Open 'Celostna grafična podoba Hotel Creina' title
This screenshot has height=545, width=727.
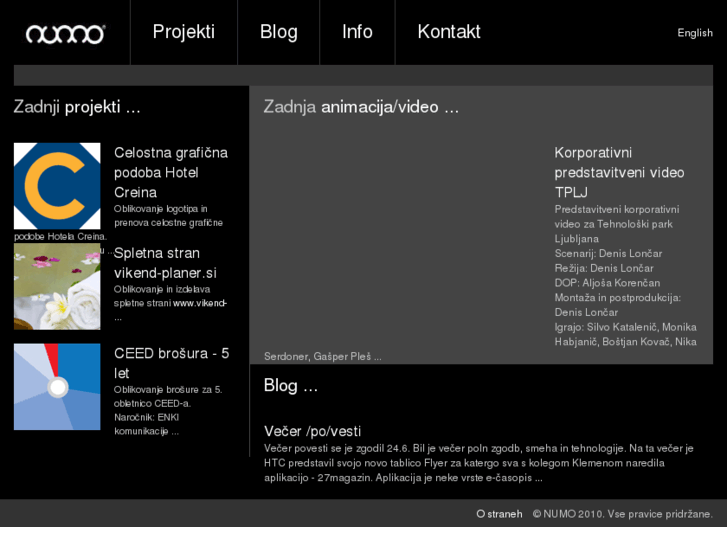171,173
